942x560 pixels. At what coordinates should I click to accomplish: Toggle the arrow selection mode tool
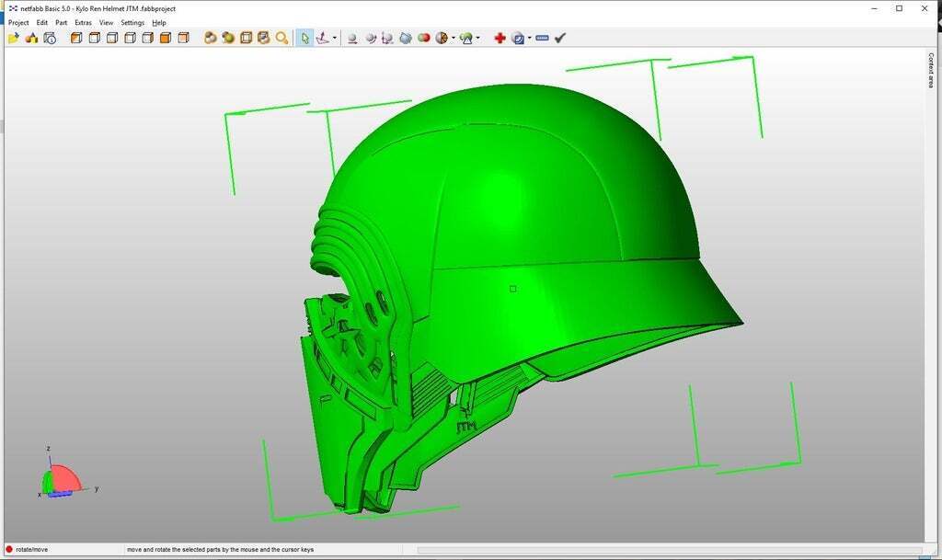tap(305, 39)
